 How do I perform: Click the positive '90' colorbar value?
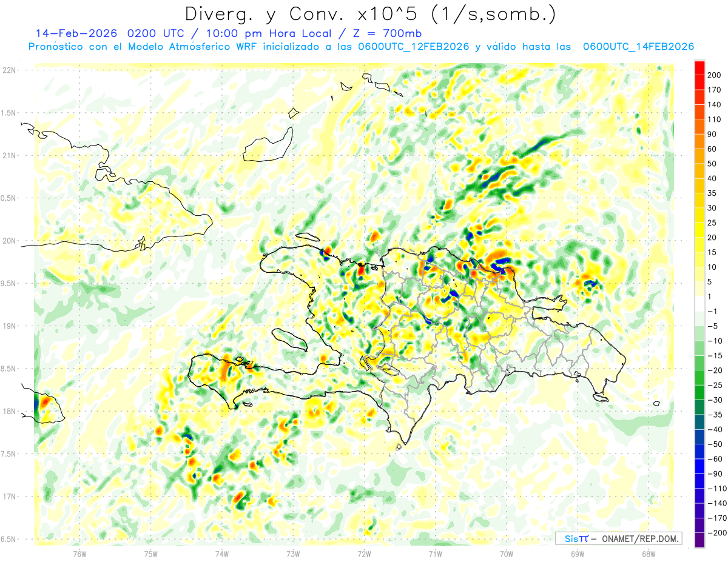point(713,134)
